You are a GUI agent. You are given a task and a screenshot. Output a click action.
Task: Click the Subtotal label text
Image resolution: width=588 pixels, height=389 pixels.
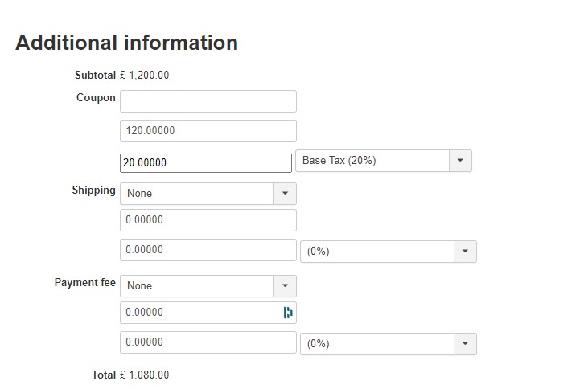click(x=95, y=76)
